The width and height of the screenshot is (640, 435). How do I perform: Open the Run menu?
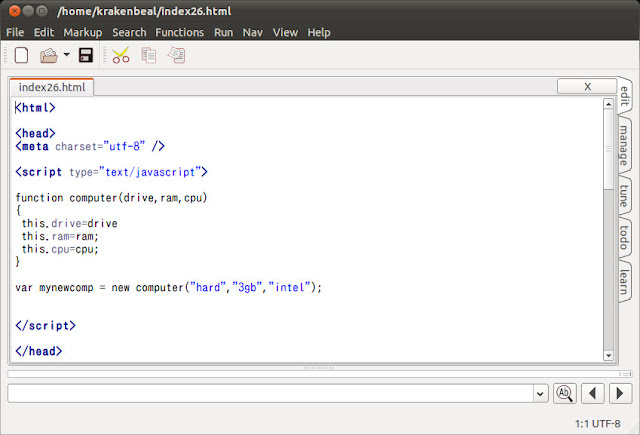(x=224, y=32)
